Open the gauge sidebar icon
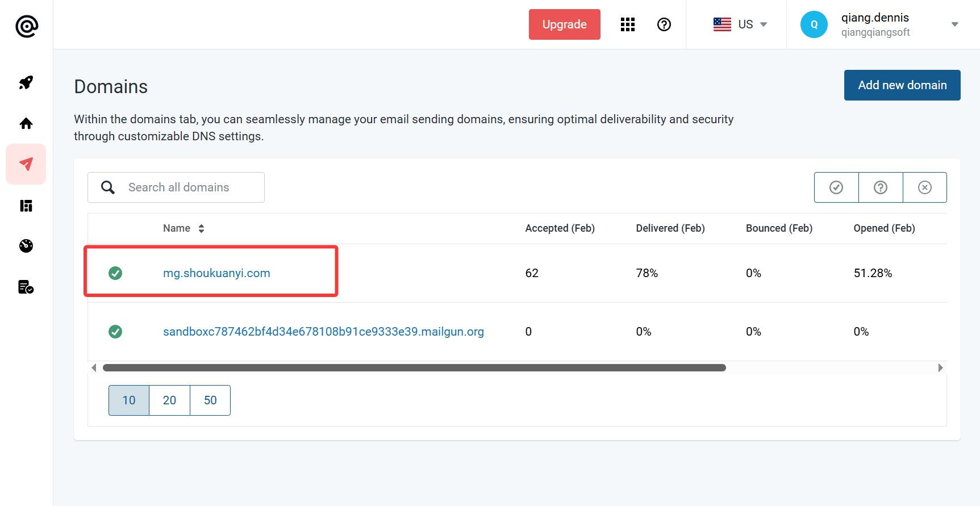 [26, 246]
